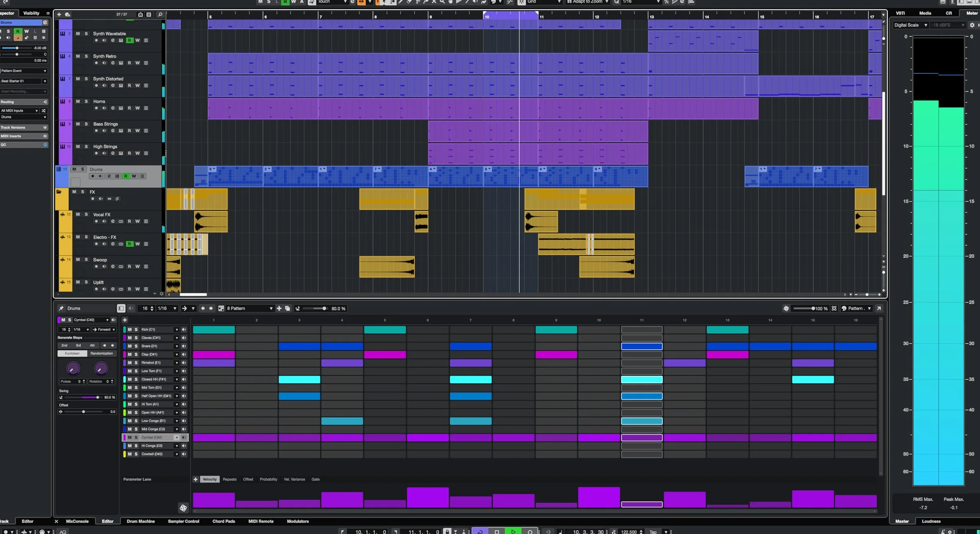Step to next pattern with right arrow

[211, 308]
